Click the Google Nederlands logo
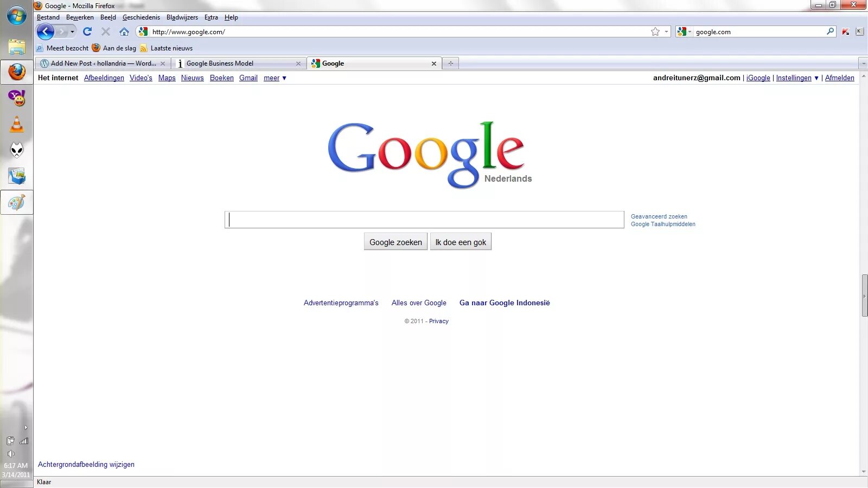The image size is (868, 488). click(429, 155)
